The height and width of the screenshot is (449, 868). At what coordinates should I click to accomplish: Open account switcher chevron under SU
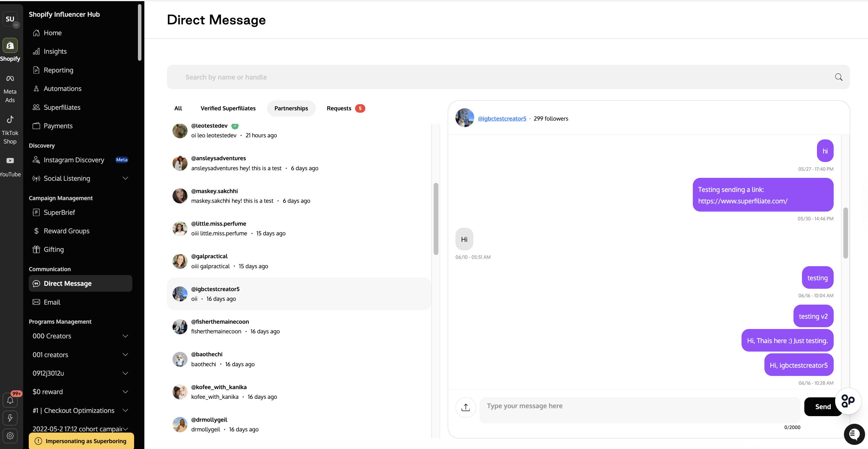(x=16, y=25)
